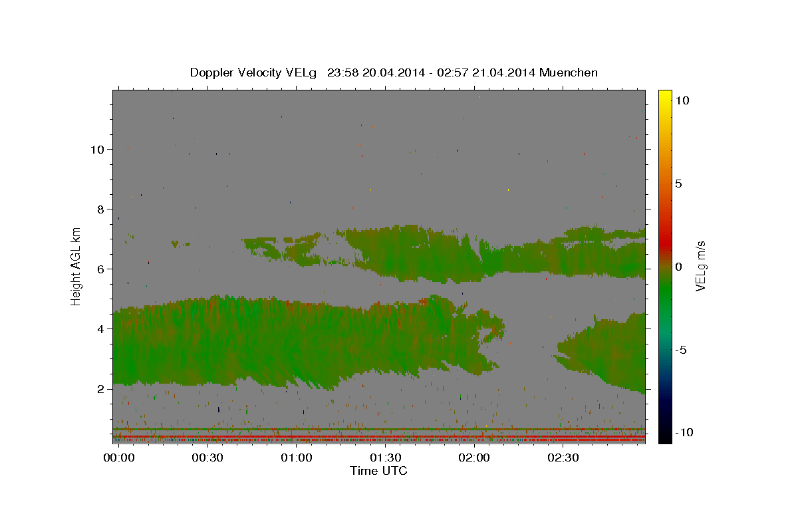Click the yellow top of the colorbar
798x532 pixels.
[x=664, y=96]
